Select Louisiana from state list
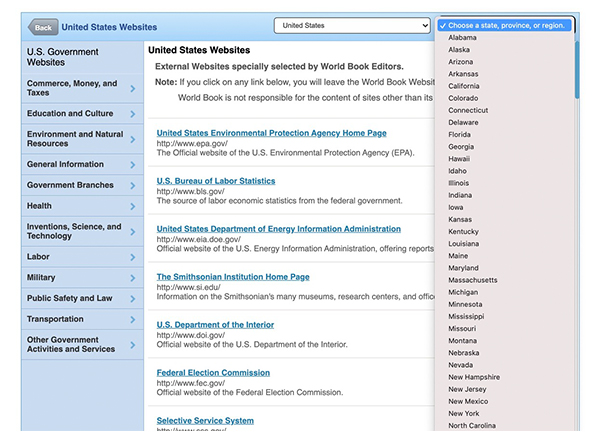The height and width of the screenshot is (432, 600). coord(463,244)
